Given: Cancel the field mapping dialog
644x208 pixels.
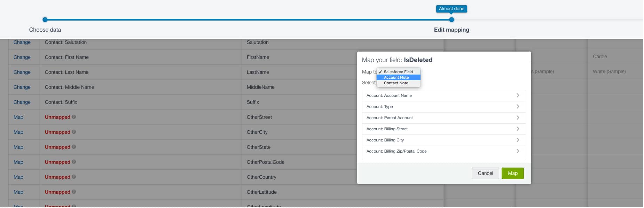Looking at the screenshot, I should point(485,173).
